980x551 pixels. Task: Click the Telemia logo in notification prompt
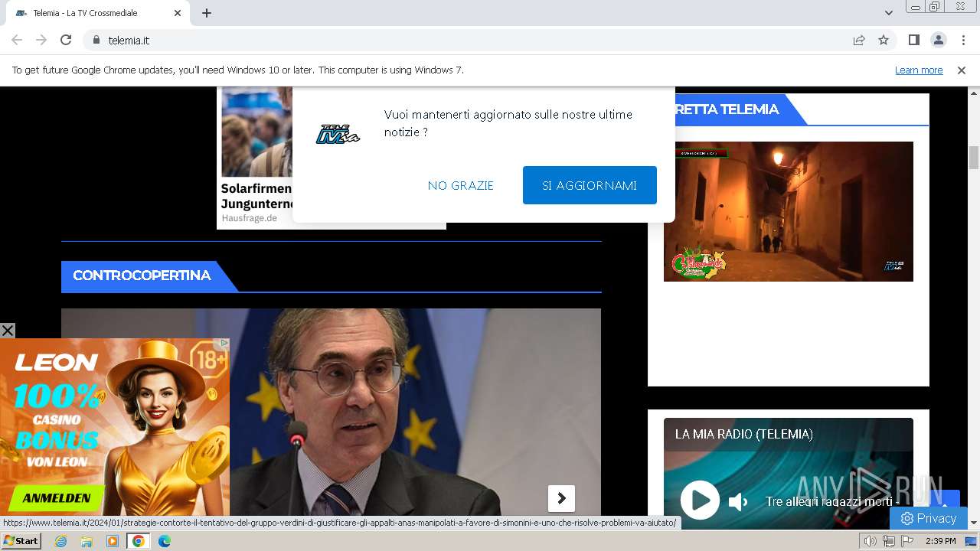pos(338,135)
